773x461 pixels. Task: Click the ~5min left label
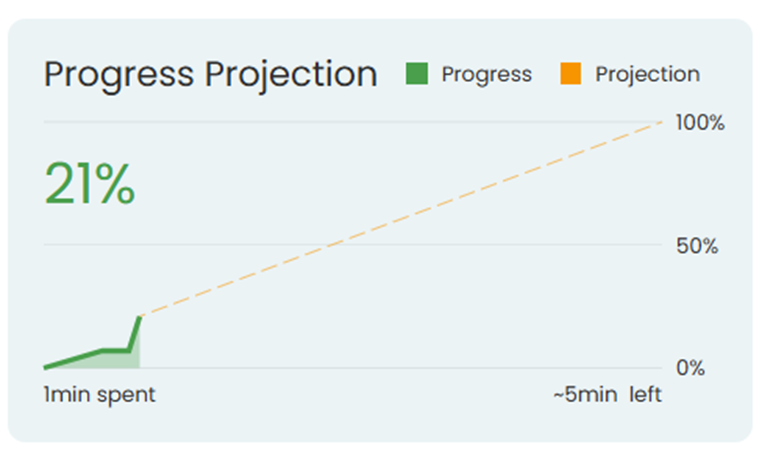click(607, 395)
